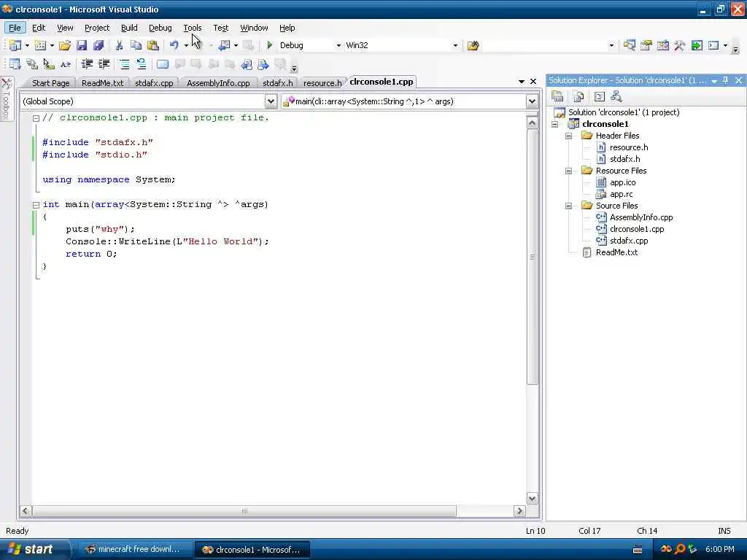Collapse the Source Files folder
The image size is (747, 560).
click(x=568, y=206)
